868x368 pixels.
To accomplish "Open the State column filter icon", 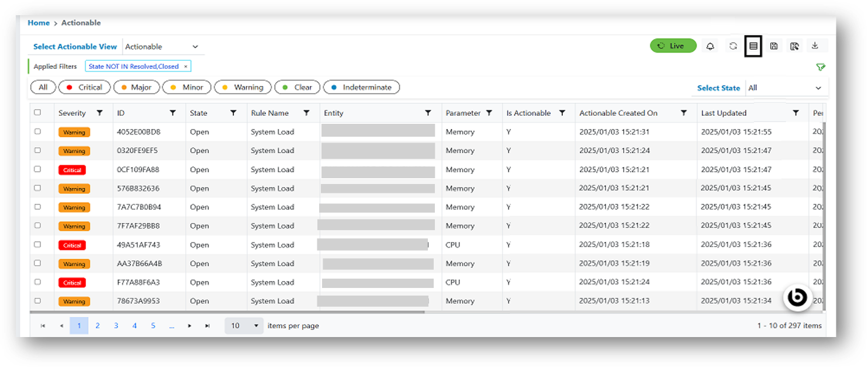I will pyautogui.click(x=233, y=113).
